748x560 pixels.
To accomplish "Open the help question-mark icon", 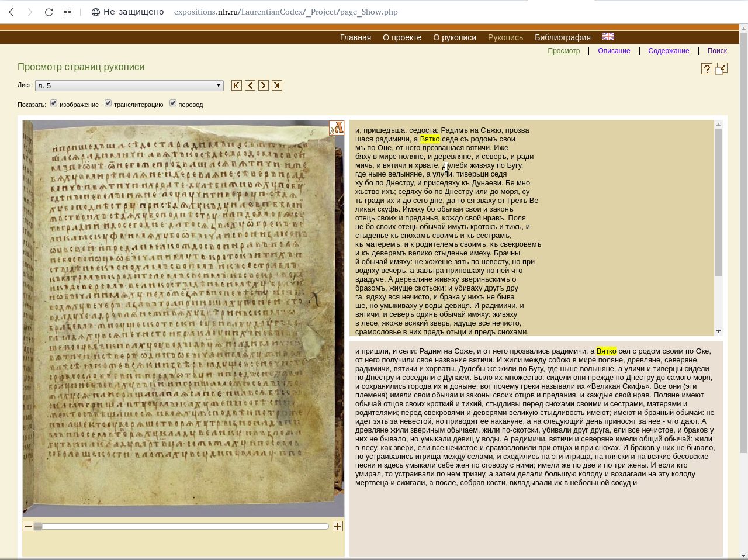I will point(707,69).
